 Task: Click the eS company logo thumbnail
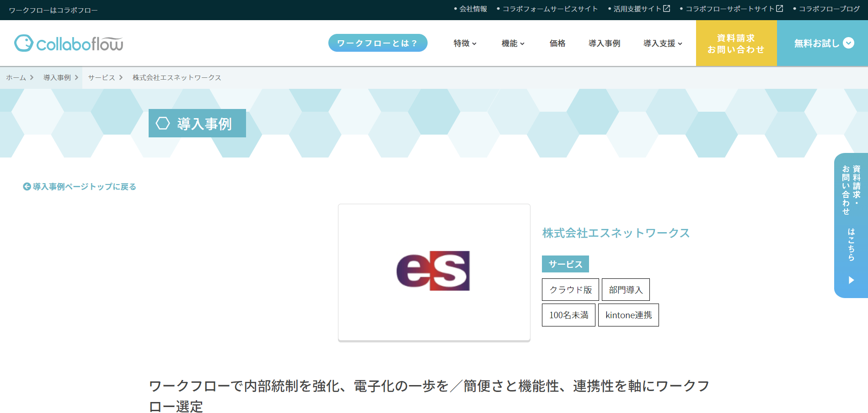pos(434,272)
